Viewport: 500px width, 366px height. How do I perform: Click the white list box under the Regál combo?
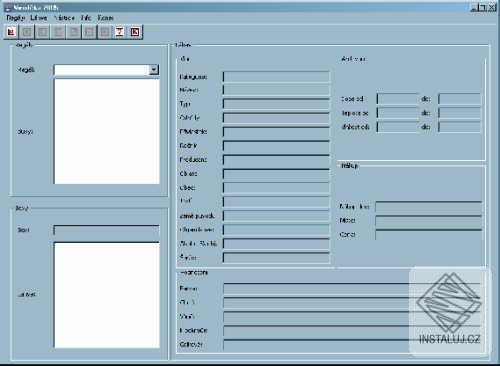[x=107, y=131]
